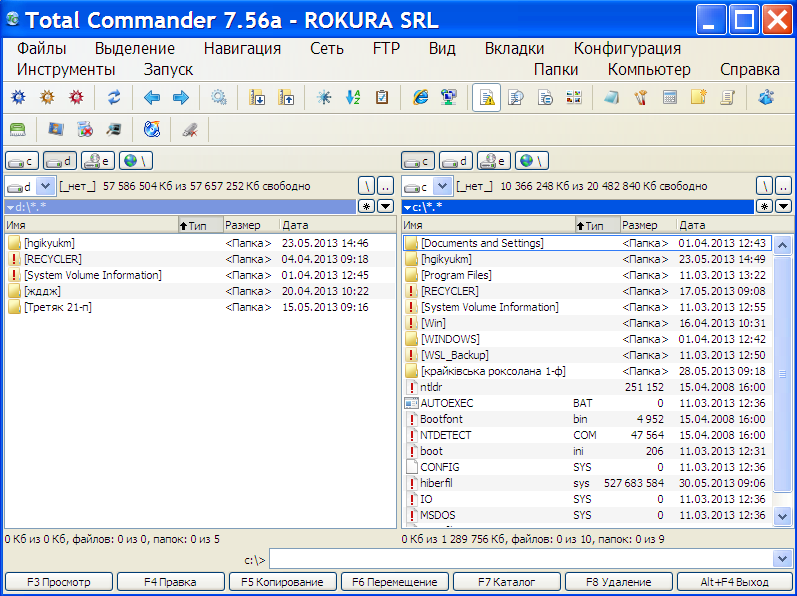Open the Конфигурация menu

coord(627,49)
